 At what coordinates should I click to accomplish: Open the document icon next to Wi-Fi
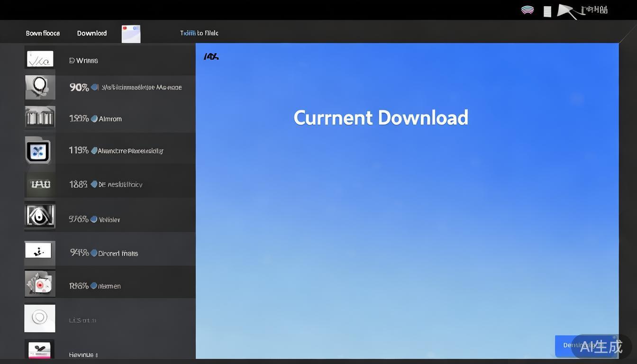coord(547,11)
